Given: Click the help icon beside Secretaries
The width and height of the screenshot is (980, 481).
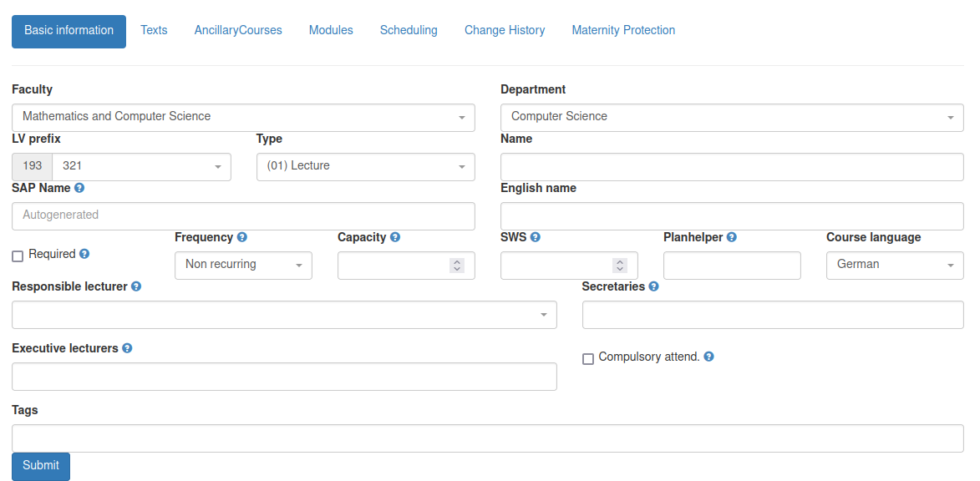Looking at the screenshot, I should [x=653, y=286].
